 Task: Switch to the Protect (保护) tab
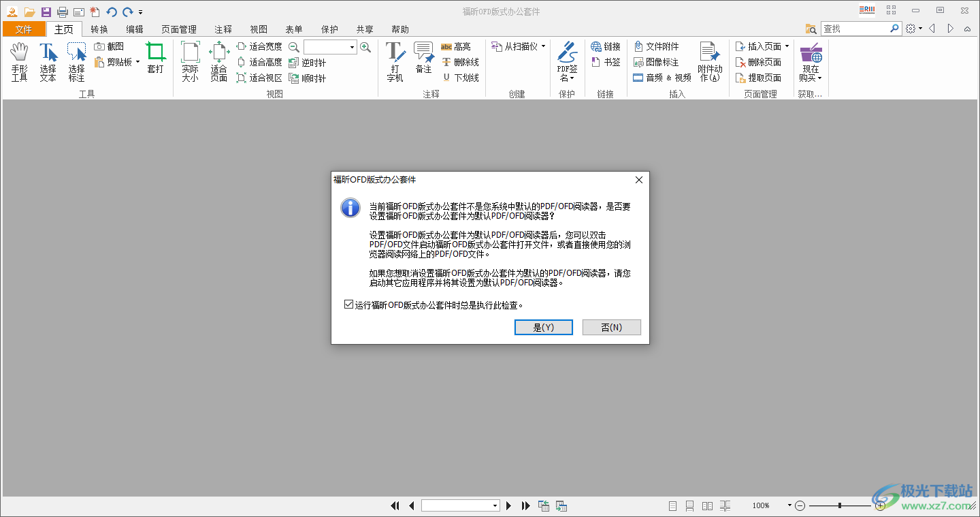(x=329, y=29)
